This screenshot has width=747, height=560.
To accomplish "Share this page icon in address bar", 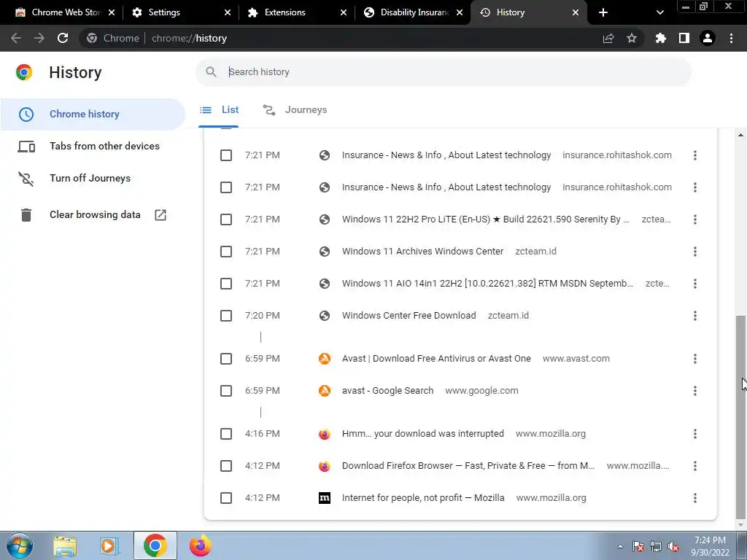I will tap(608, 38).
